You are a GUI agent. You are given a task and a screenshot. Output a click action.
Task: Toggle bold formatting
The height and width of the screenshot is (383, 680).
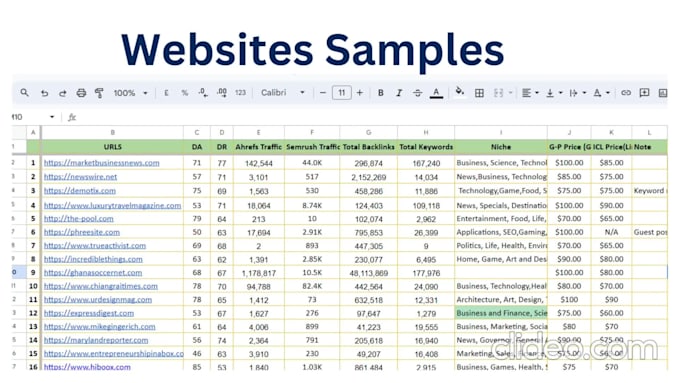pyautogui.click(x=380, y=93)
